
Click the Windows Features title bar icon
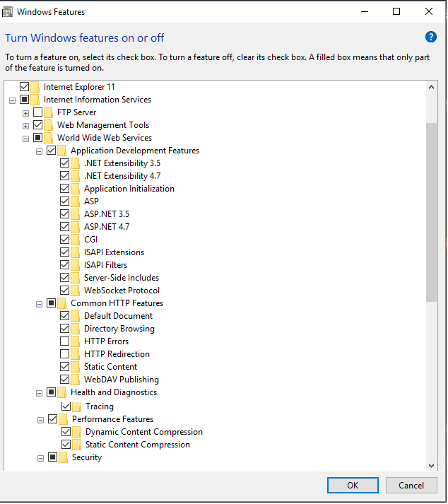tap(8, 11)
